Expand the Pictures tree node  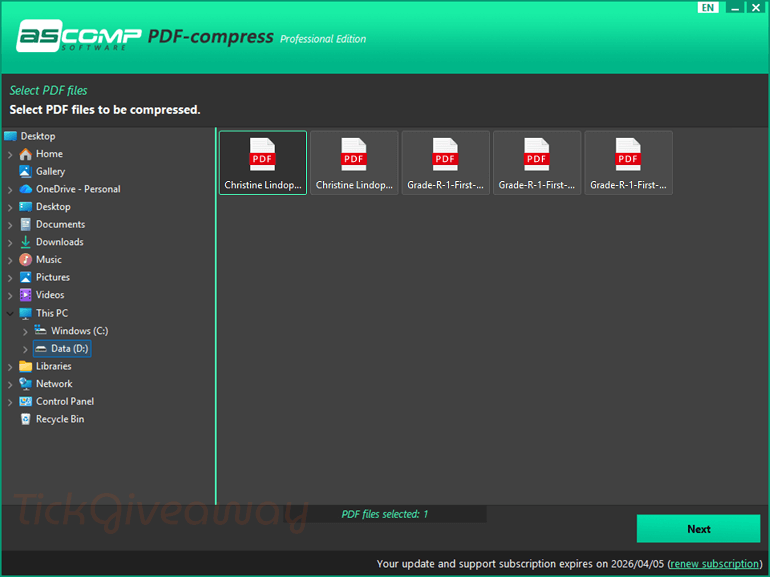click(10, 278)
